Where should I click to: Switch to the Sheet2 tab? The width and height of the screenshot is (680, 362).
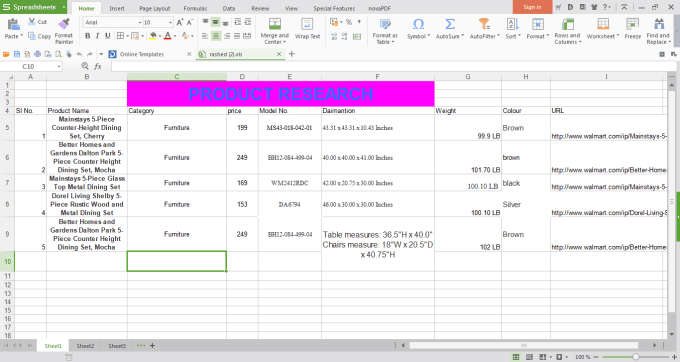click(x=85, y=346)
